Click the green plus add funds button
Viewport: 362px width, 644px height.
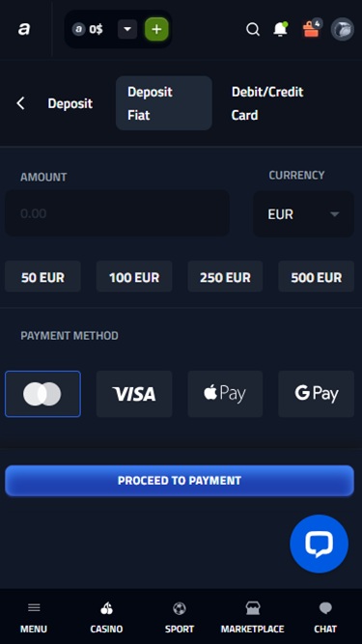coord(156,29)
